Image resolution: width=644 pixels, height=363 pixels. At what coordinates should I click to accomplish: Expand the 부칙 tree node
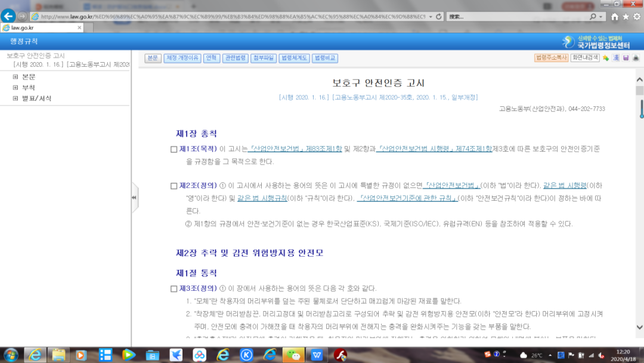click(x=16, y=87)
